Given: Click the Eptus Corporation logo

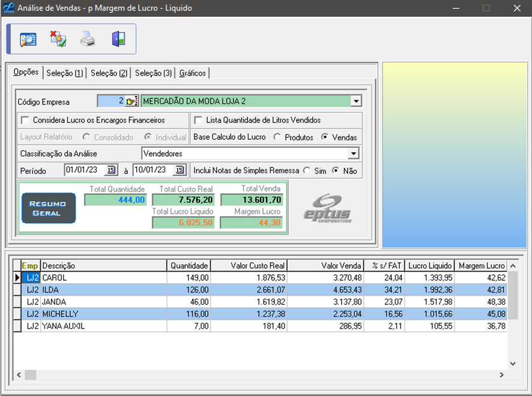Looking at the screenshot, I should (327, 208).
